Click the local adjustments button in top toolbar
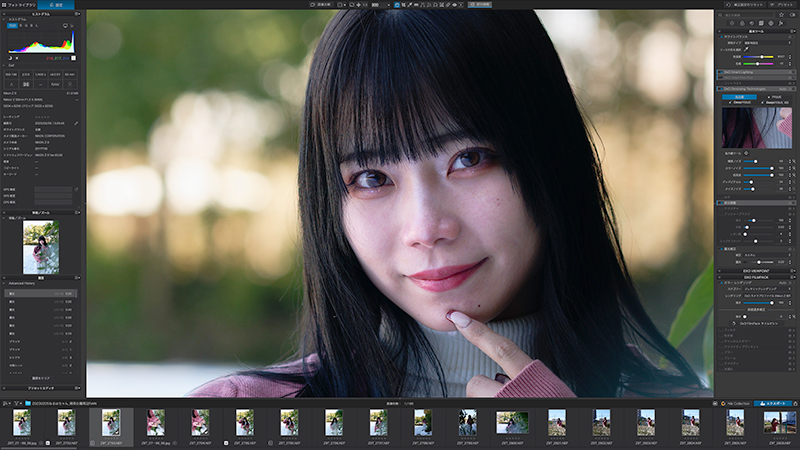The height and width of the screenshot is (450, 800). click(x=480, y=5)
